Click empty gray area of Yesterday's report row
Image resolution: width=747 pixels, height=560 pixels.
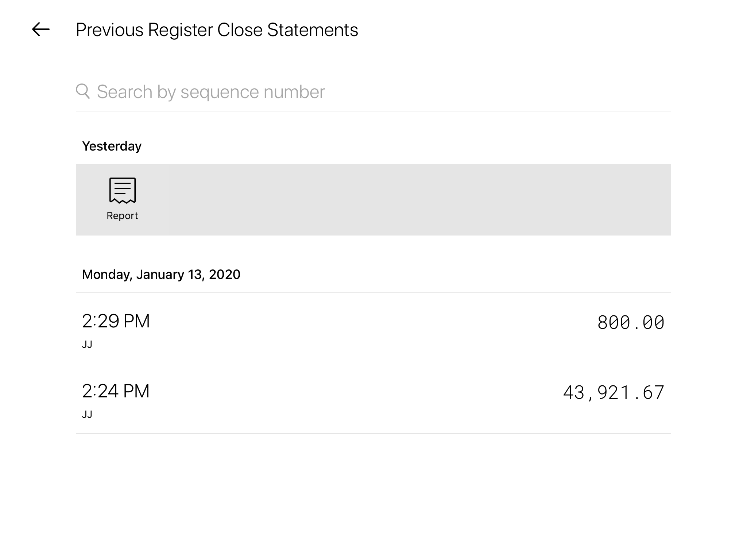pos(401,200)
